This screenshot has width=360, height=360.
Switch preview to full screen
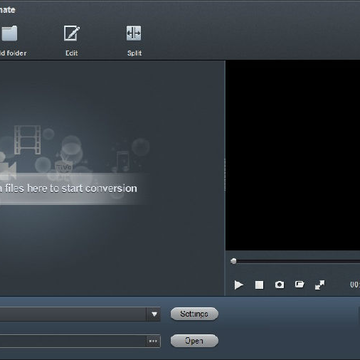320,285
